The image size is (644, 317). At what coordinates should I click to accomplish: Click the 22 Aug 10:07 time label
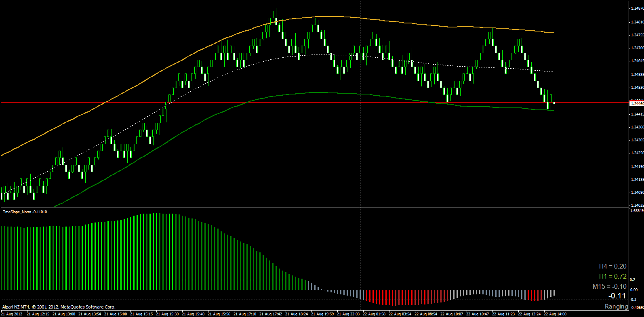[x=452, y=314]
